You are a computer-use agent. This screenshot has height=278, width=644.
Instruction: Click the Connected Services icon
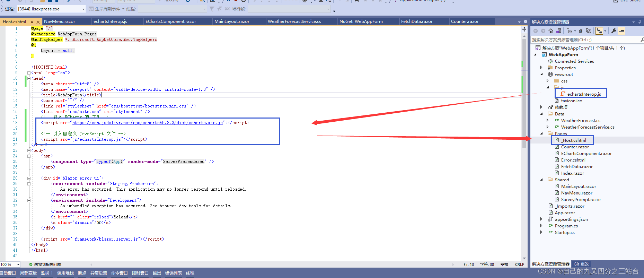tap(550, 61)
